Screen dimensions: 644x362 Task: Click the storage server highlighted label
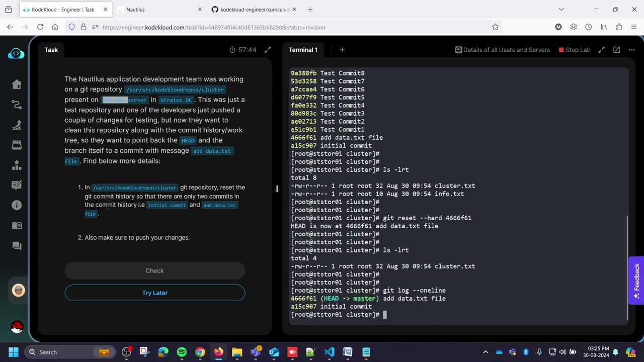point(125,100)
